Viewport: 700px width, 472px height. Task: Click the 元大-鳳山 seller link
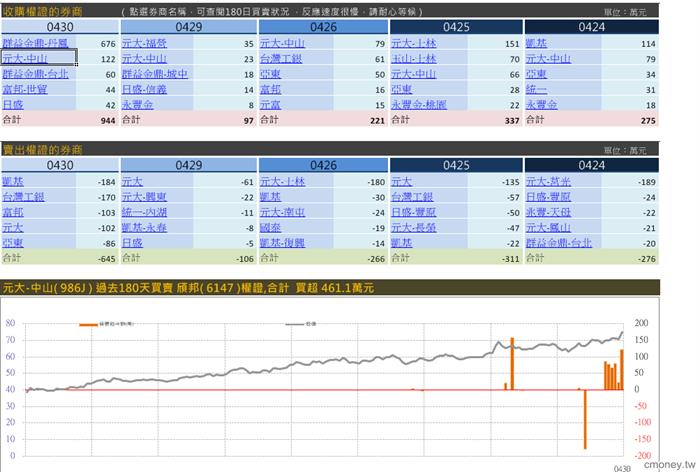click(548, 227)
